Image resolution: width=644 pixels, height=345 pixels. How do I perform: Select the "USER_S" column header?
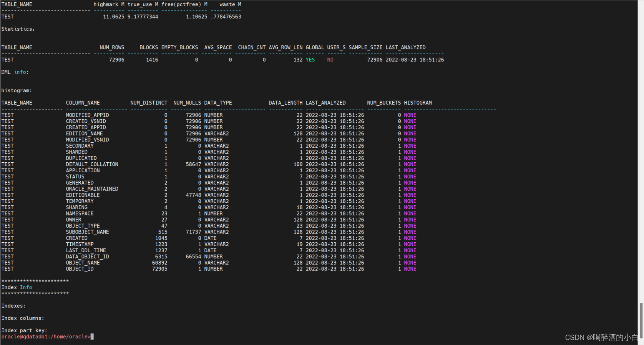pyautogui.click(x=336, y=48)
